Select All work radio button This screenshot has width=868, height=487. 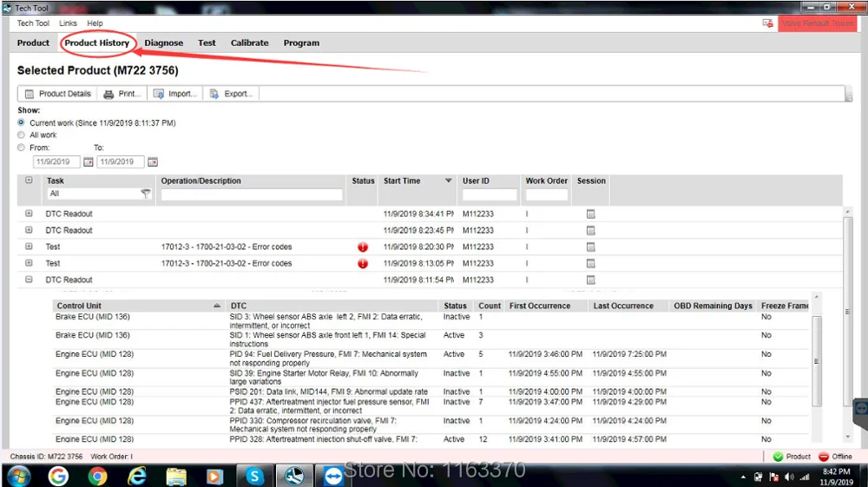pos(21,135)
